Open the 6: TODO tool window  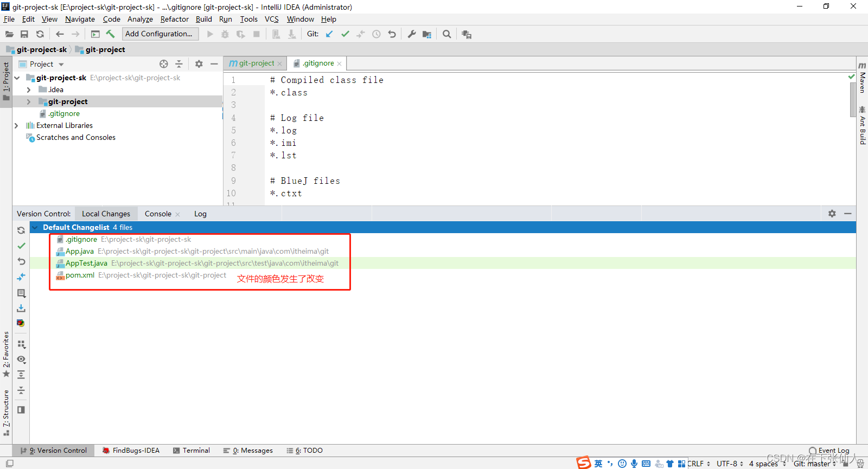(305, 451)
